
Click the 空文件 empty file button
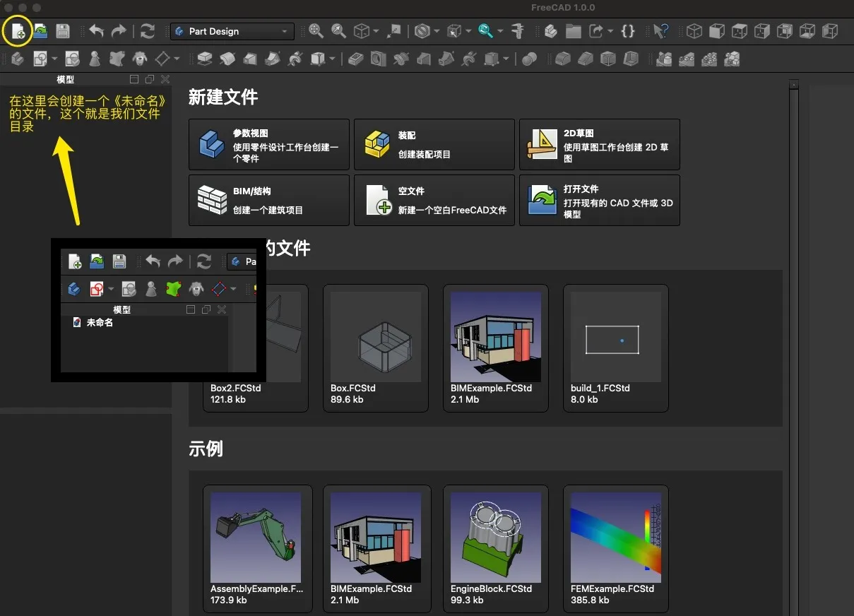(x=434, y=201)
